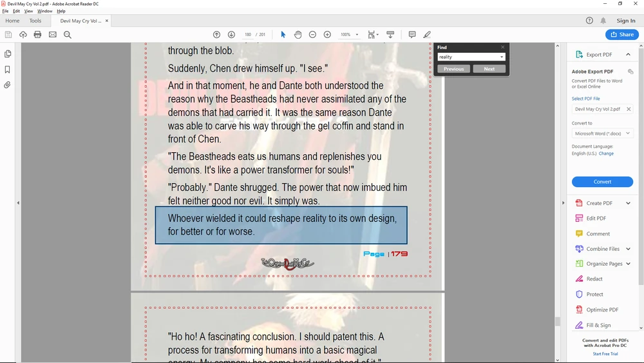Click the read mode scroll icon
Image resolution: width=644 pixels, height=363 pixels.
coord(390,35)
